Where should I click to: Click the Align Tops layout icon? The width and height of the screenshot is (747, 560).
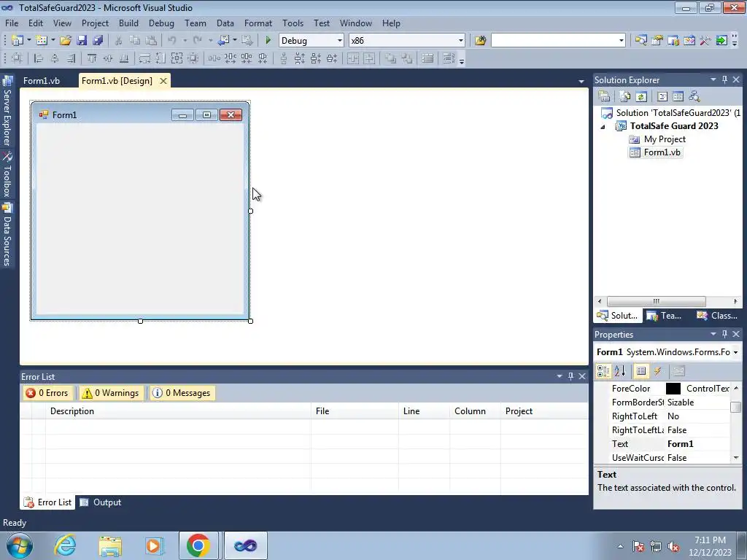92,58
